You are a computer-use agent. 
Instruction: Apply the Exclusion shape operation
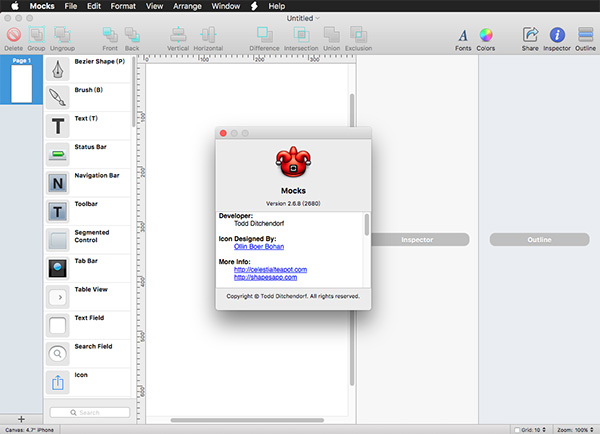(359, 35)
